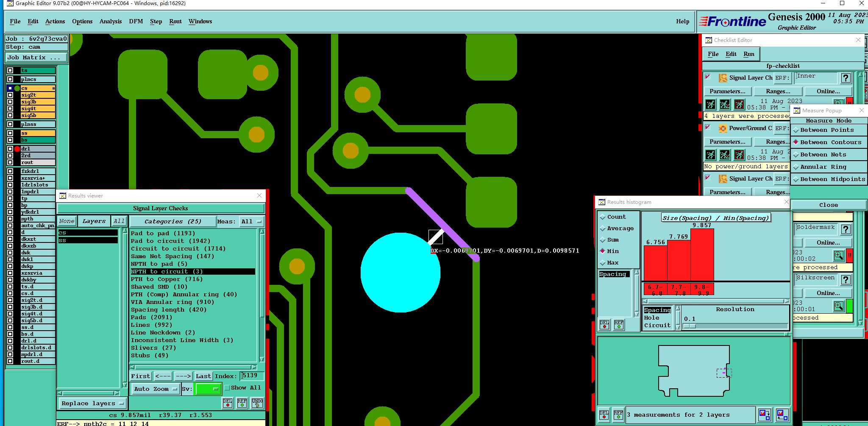Click second run icon under Power/Ground Check

(x=725, y=155)
